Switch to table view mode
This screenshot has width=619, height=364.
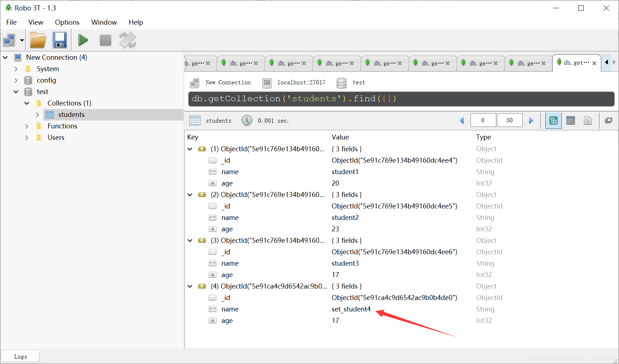(571, 120)
